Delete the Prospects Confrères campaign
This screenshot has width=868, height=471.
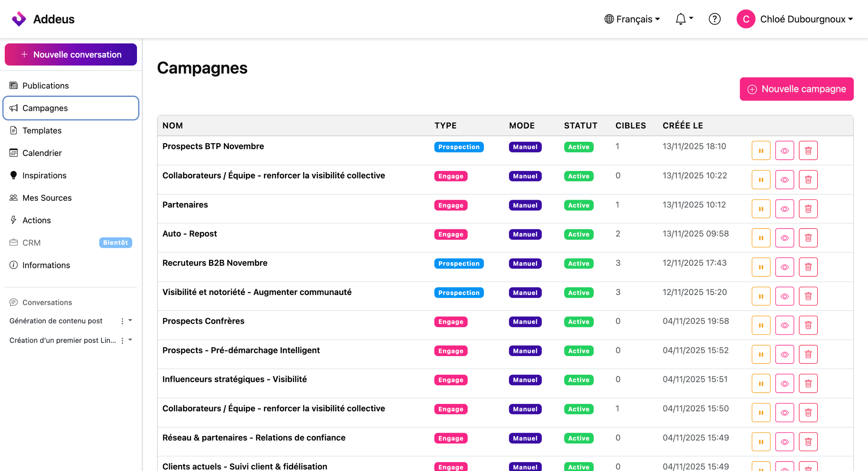pyautogui.click(x=808, y=326)
